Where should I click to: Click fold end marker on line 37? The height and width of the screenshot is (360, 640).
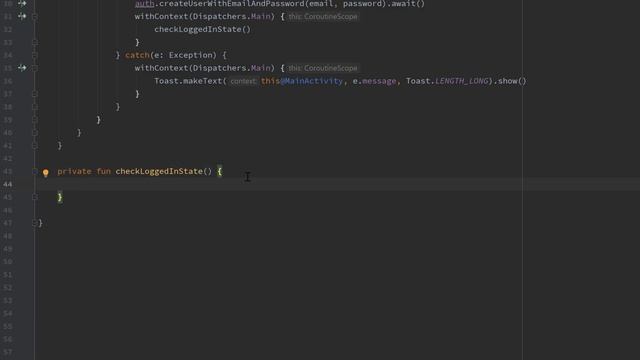(x=35, y=94)
